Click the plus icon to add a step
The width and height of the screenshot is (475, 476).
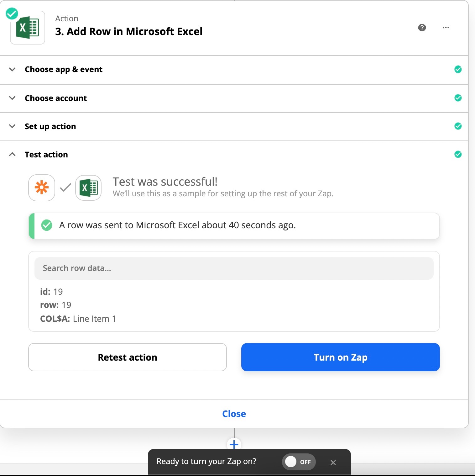234,444
